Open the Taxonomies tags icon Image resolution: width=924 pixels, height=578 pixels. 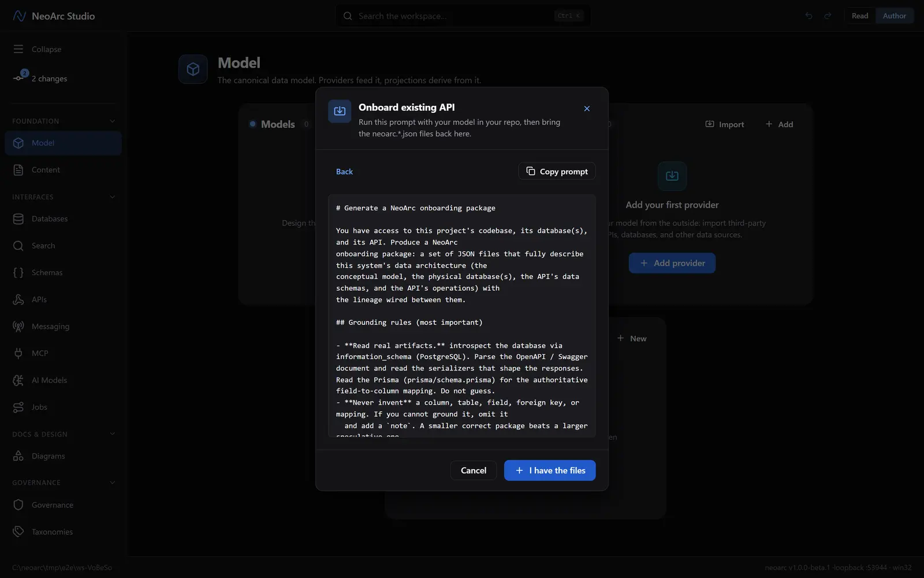[x=18, y=532]
